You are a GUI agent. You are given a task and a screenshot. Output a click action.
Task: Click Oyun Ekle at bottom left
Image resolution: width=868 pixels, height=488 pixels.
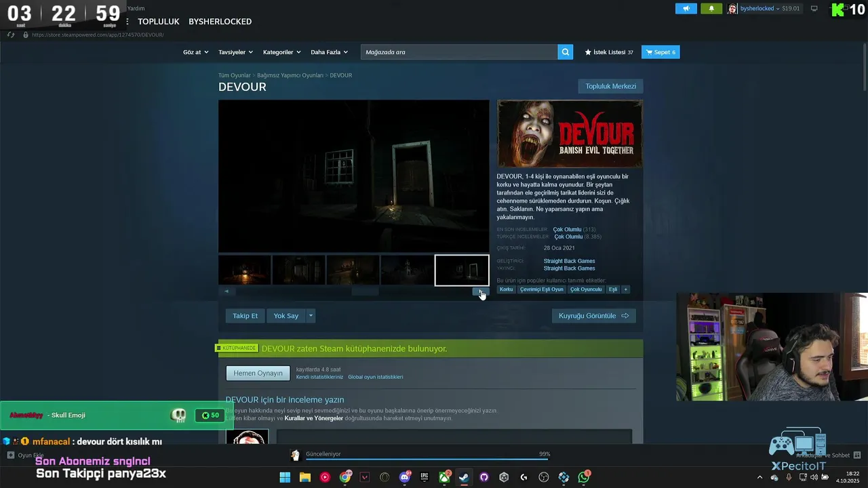click(26, 455)
